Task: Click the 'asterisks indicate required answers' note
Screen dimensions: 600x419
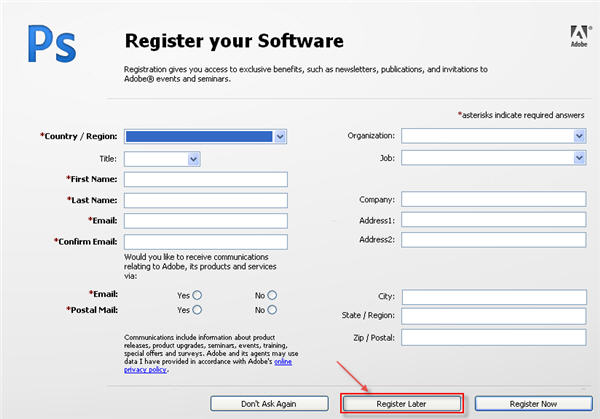Action: [521, 115]
